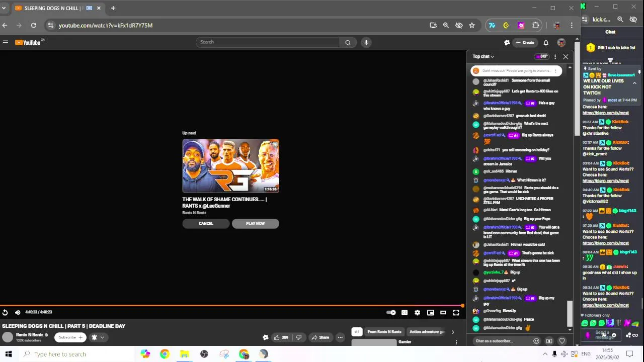Open the Up next video thumbnail
The image size is (644, 362).
click(230, 166)
